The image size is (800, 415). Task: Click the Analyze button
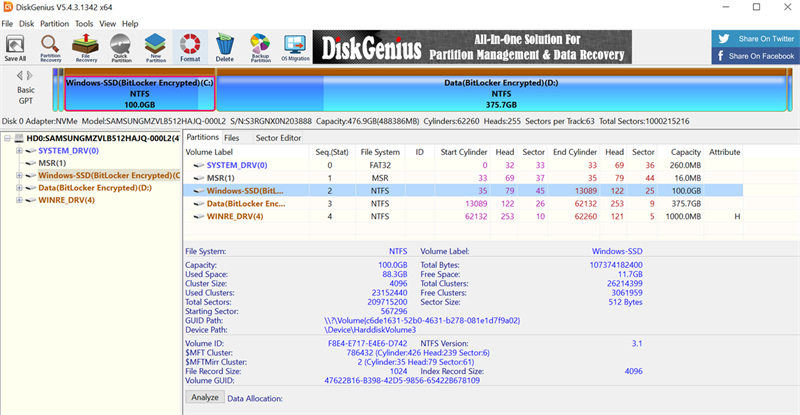[x=205, y=397]
